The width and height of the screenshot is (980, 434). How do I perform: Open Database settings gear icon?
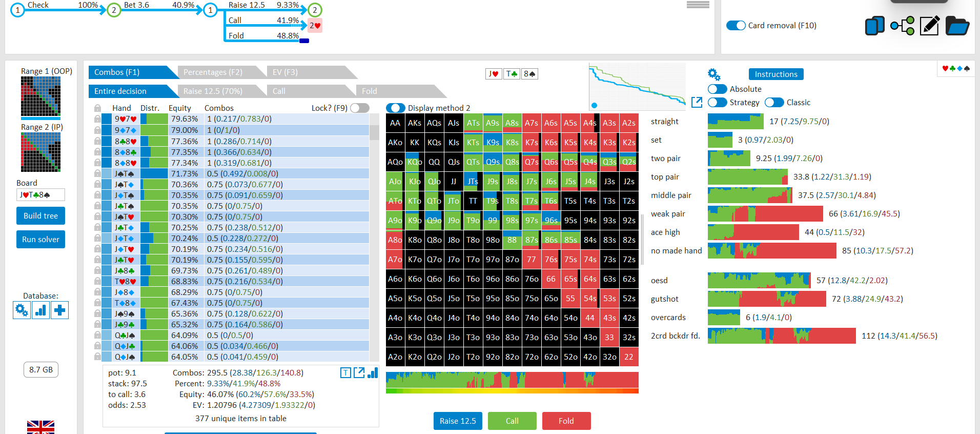click(22, 310)
